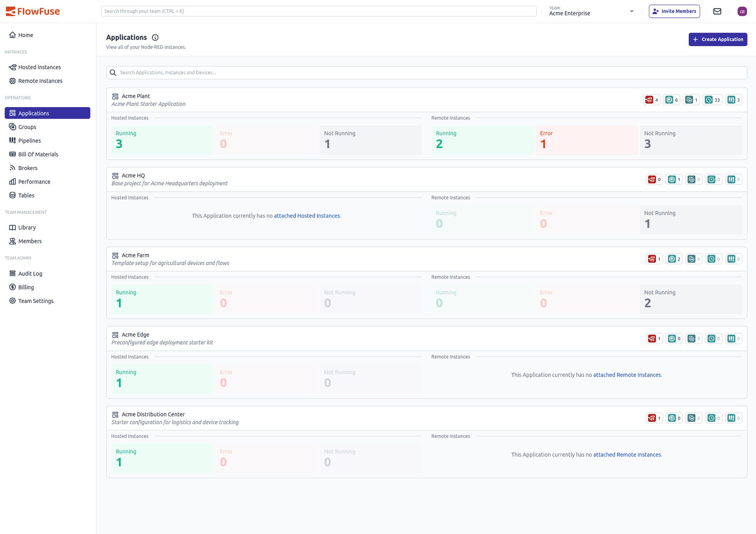This screenshot has width=756, height=534.
Task: Open Hosted Instances from the sidebar
Action: pos(39,67)
